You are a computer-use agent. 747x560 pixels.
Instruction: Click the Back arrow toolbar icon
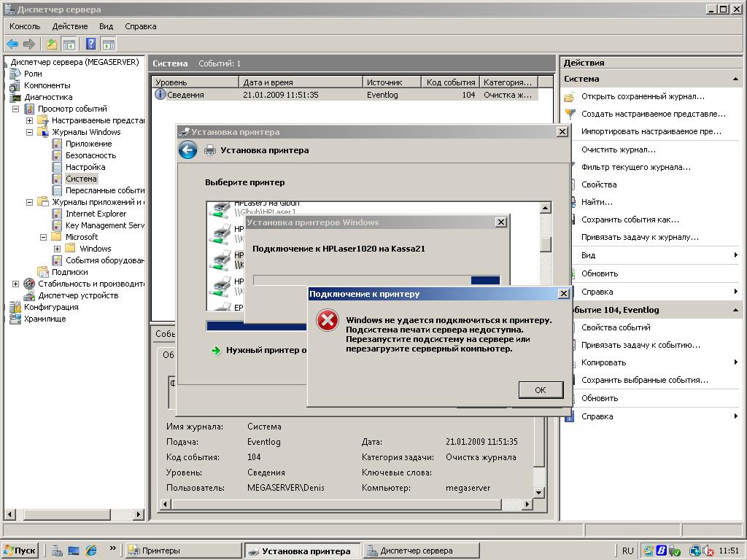click(12, 44)
